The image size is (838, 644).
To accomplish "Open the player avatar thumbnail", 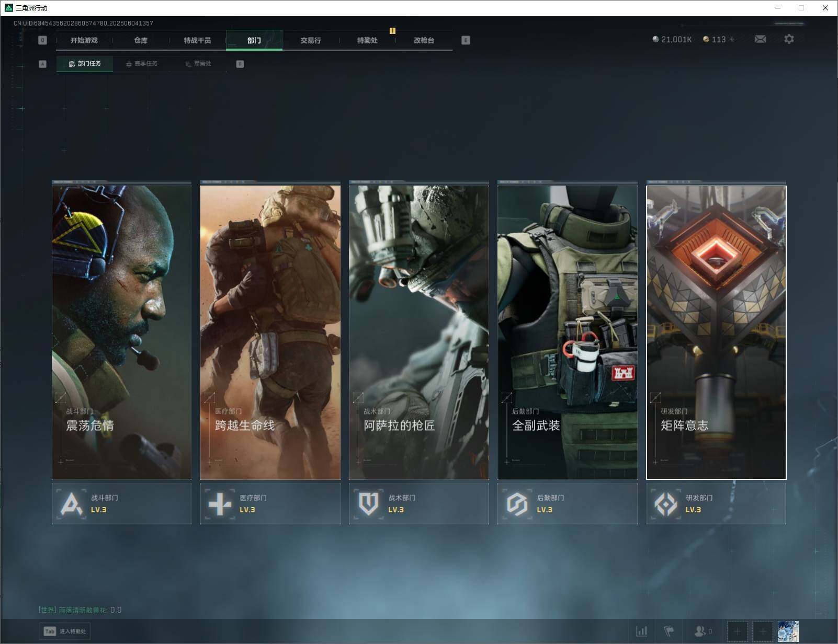I will coord(788,631).
